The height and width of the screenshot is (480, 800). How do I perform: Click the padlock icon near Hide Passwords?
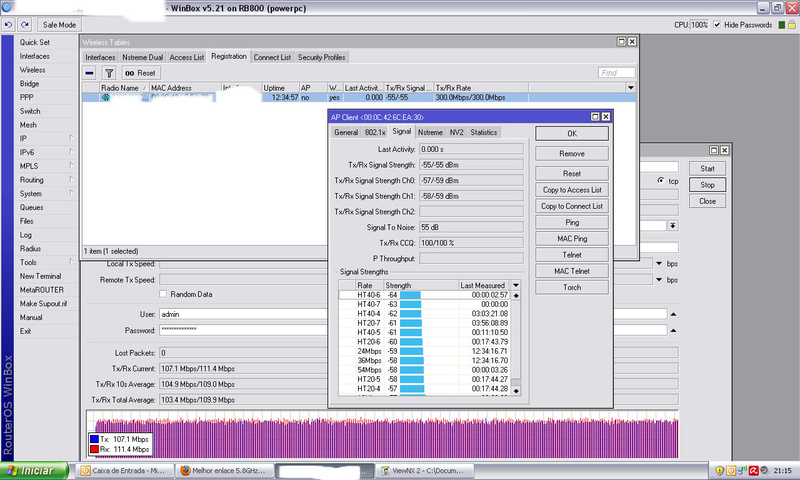[x=792, y=24]
